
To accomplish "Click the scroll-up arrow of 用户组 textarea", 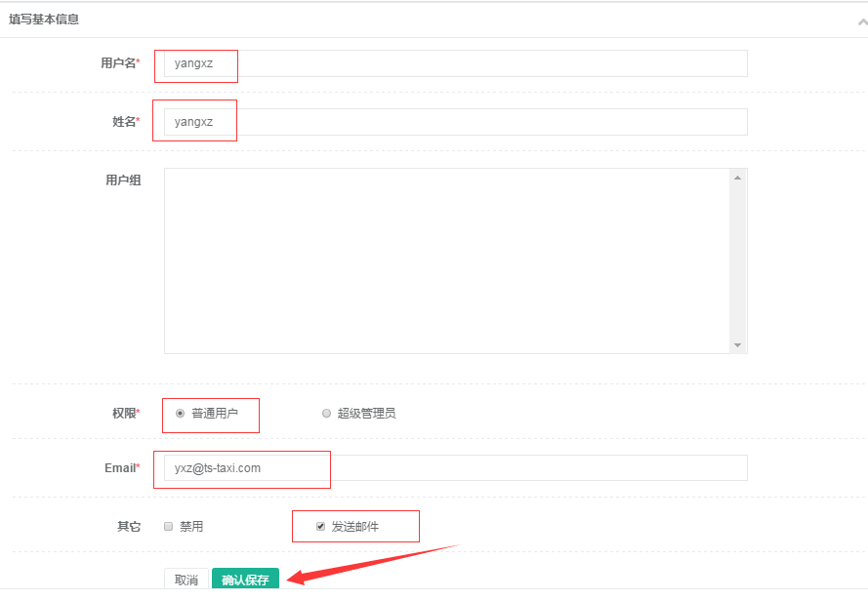I will click(739, 176).
